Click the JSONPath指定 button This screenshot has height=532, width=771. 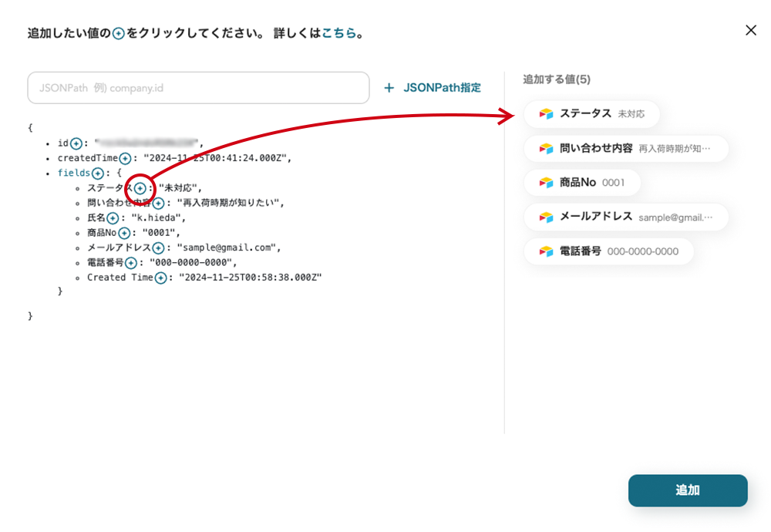(x=433, y=88)
